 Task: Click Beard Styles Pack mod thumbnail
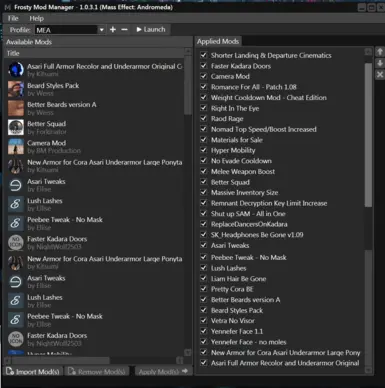coord(16,89)
